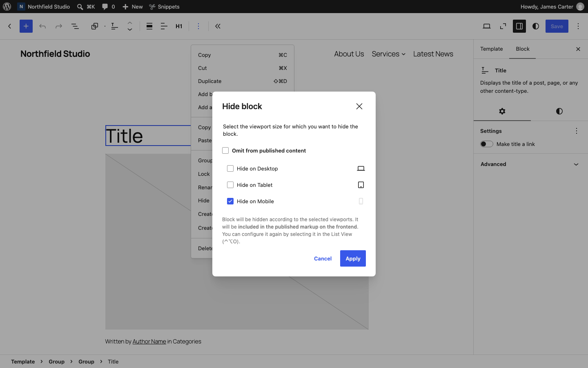Switch to the Block tab
Screen dimensions: 588x368
523,49
